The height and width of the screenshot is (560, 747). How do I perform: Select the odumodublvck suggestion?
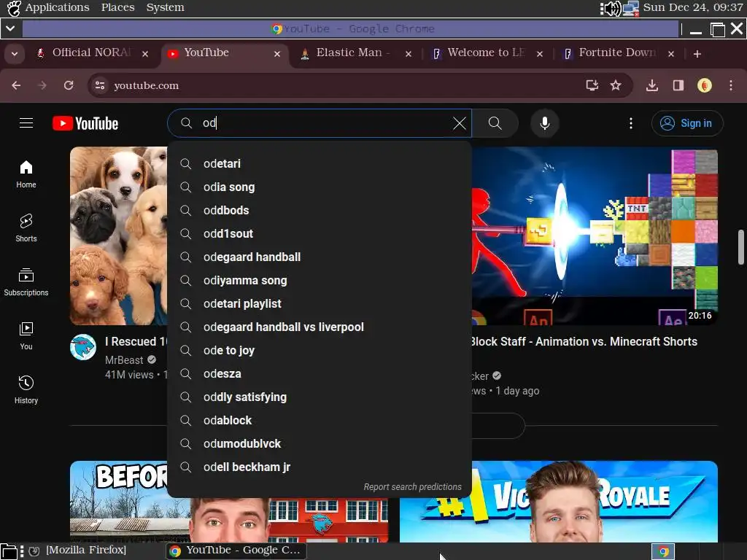[x=320, y=444]
